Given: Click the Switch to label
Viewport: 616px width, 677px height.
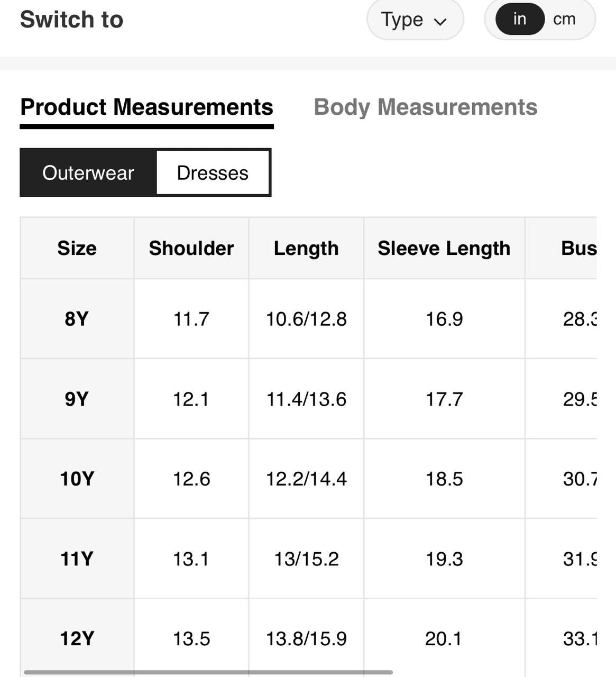Looking at the screenshot, I should point(71,20).
